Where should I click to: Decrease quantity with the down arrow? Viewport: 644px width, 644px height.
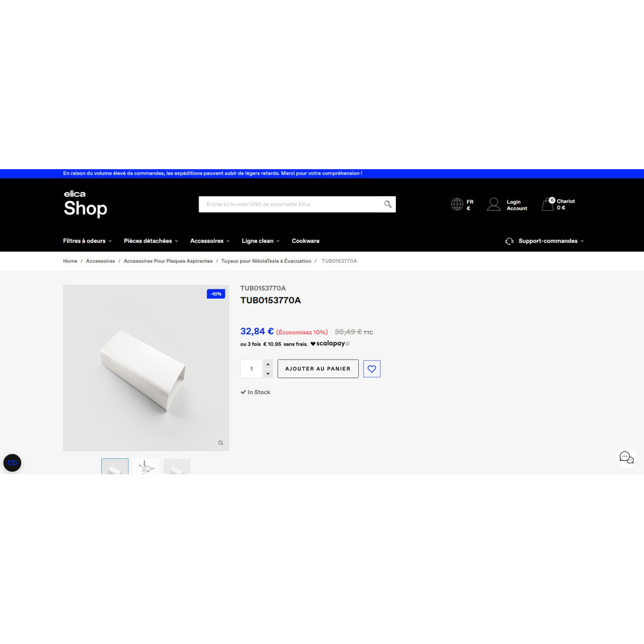point(268,374)
